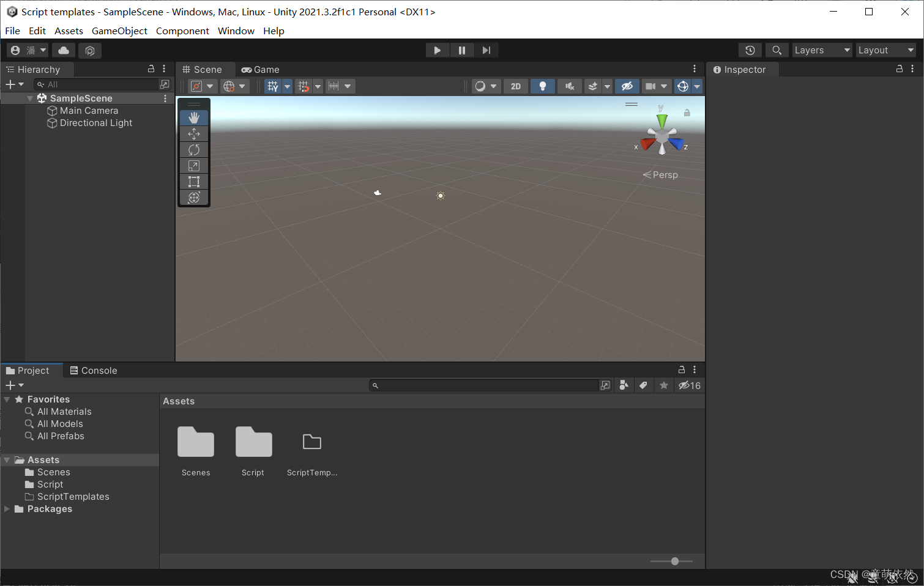Click the Hierarchy search field
The width and height of the screenshot is (924, 586).
click(98, 84)
